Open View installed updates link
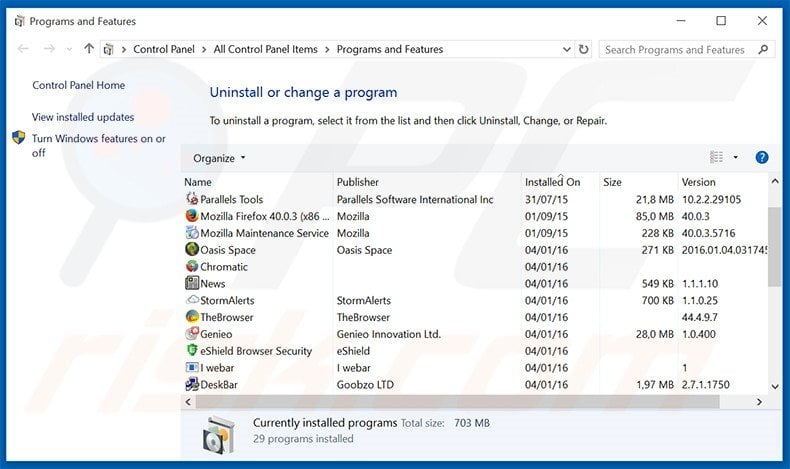The width and height of the screenshot is (790, 469). tap(83, 117)
